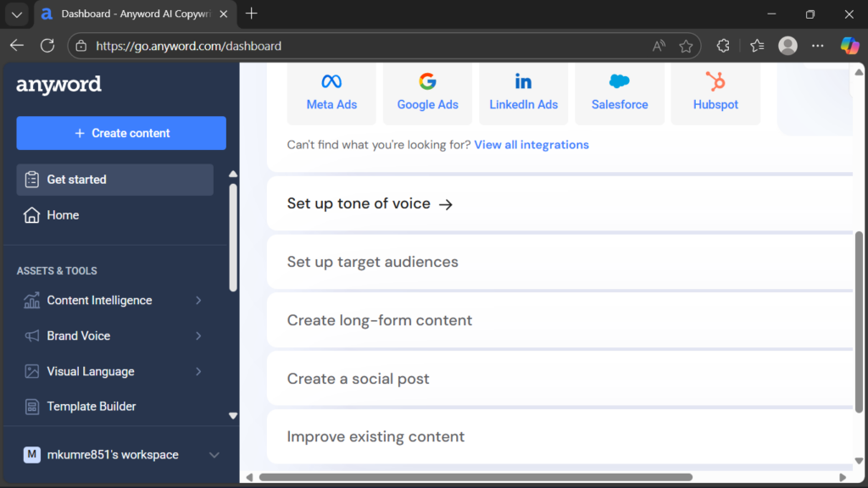The image size is (868, 488).
Task: Open Visual Language settings
Action: pyautogui.click(x=90, y=371)
